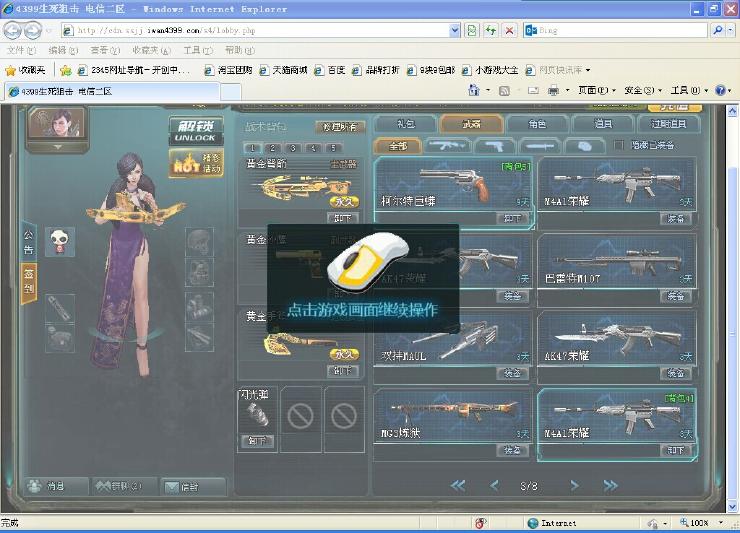Toggle the 隐藏已装备 checkbox
Screen dimensions: 740x533
tap(619, 145)
